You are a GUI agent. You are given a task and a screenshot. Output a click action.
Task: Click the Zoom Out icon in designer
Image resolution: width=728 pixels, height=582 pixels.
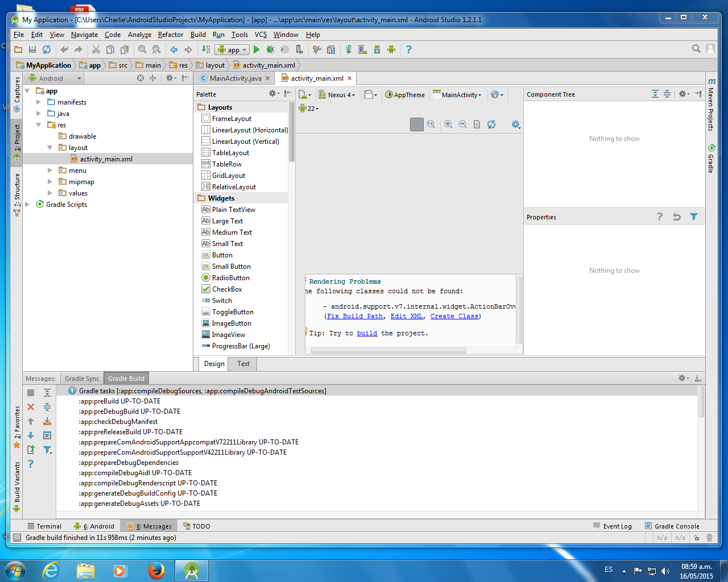click(x=462, y=124)
